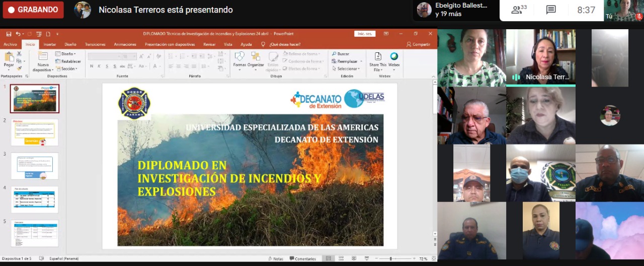This screenshot has width=644, height=266.
Task: Click fit slide to window icon
Action: (433, 258)
